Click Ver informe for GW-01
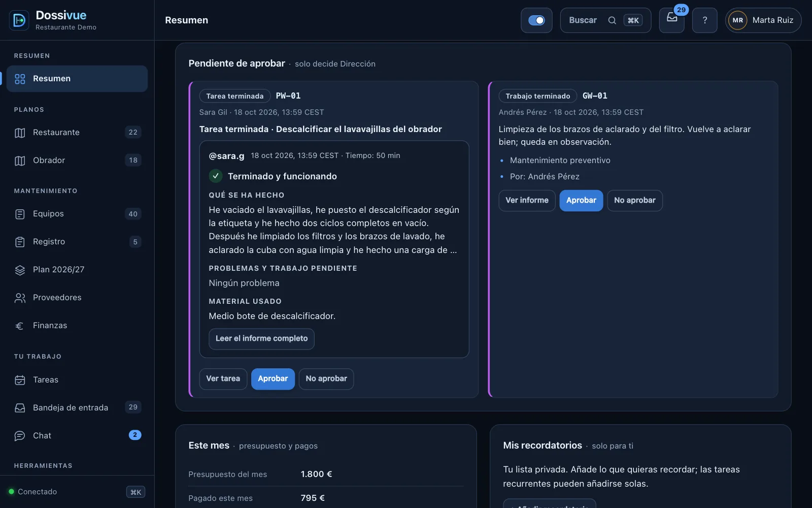Screen dimensions: 812x508 [527, 201]
